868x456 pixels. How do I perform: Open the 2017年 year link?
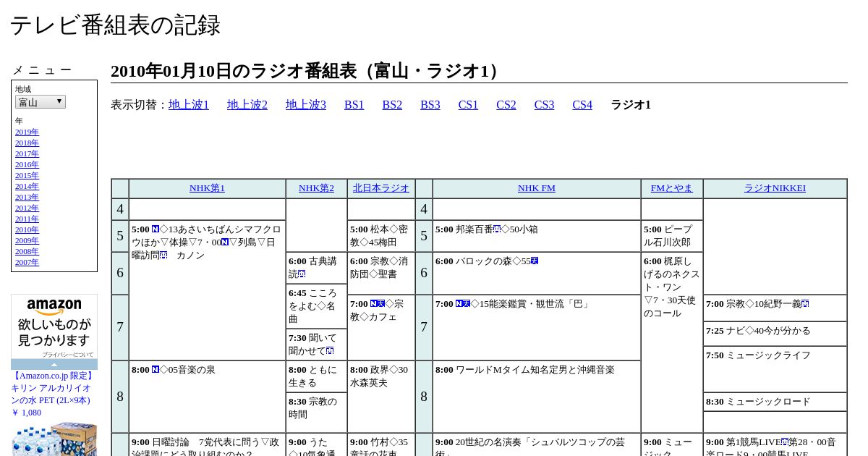(x=27, y=154)
